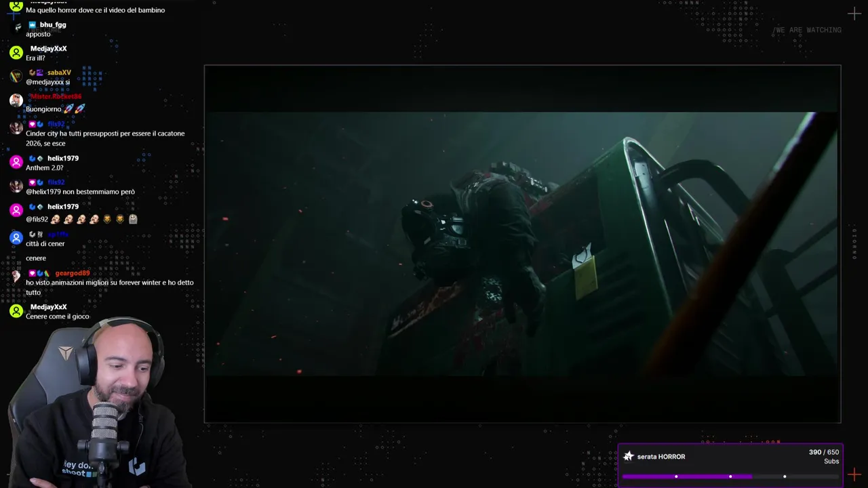The image size is (868, 488).
Task: Click bhu_fgg's chat avatar
Action: [x=16, y=28]
